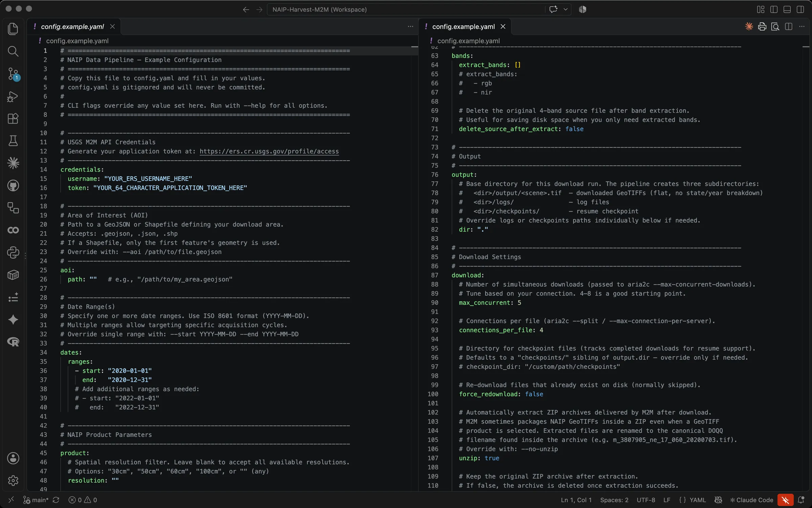Viewport: 812px width, 508px height.
Task: Open Claude Code from status bar
Action: [751, 500]
